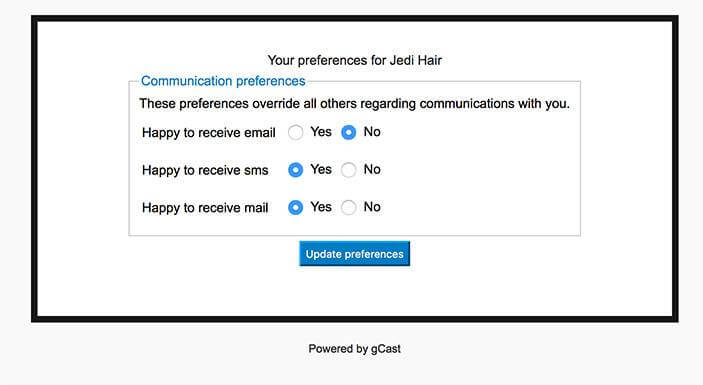Viewport: 703px width, 385px height.
Task: Select Yes for receiving email
Action: click(x=295, y=132)
